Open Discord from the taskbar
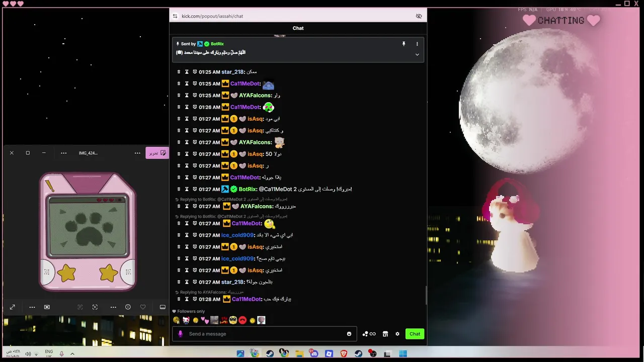Screen dimensions: 644x362 point(314,353)
